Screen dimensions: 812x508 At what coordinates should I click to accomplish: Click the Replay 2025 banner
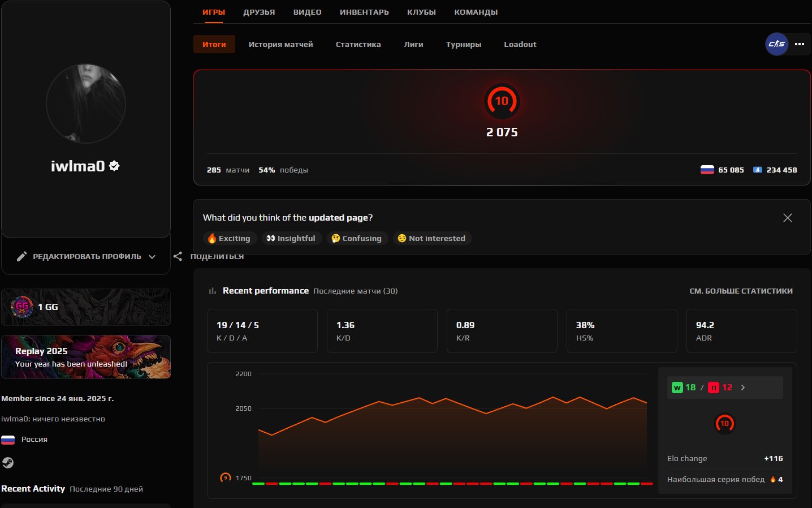[86, 356]
